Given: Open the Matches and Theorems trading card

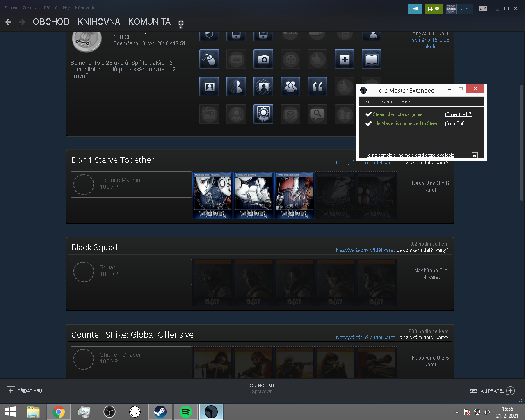Looking at the screenshot, I should (212, 195).
